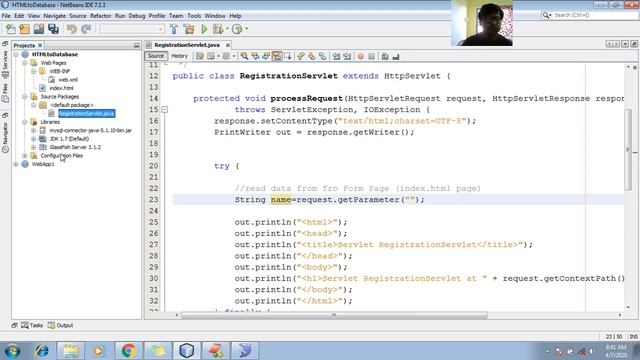640x360 pixels.
Task: Click the Shift Line Right editor icon
Action: [347, 56]
